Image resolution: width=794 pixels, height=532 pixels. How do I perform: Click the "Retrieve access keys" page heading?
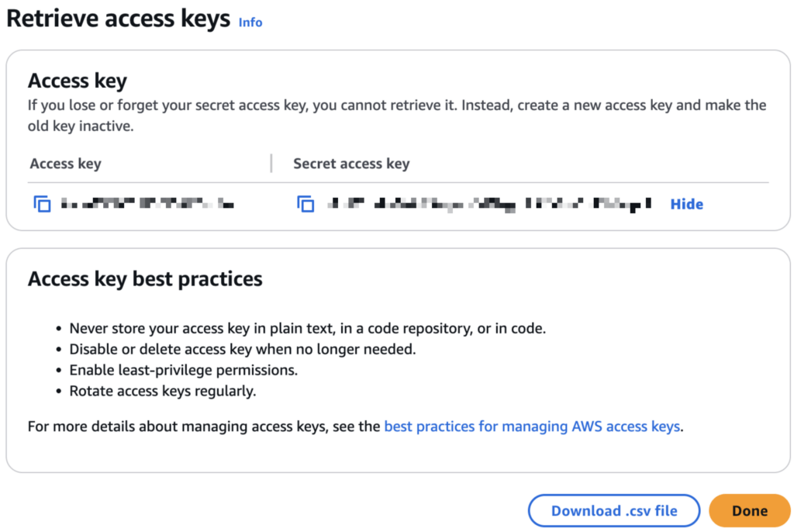[118, 19]
